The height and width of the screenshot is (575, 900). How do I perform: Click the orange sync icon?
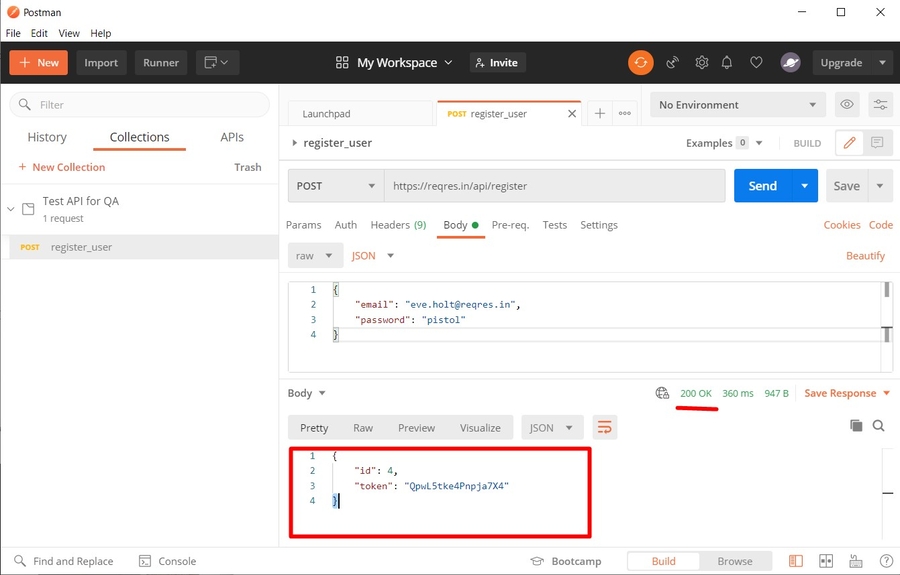point(640,62)
